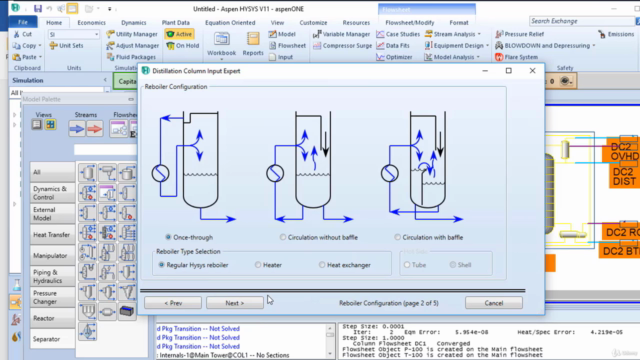Screen dimensions: 640x360
Task: Open Emissions tool
Action: pyautogui.click(x=616, y=34)
